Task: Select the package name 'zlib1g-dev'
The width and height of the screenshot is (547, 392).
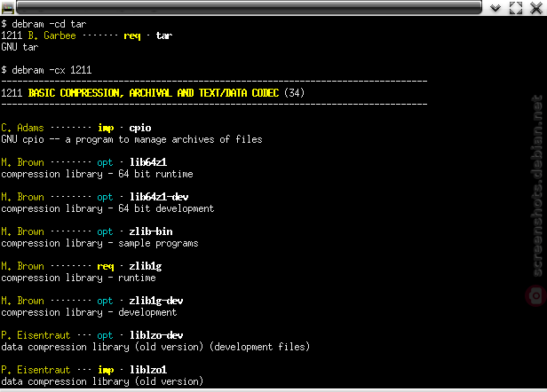Action: click(x=156, y=301)
